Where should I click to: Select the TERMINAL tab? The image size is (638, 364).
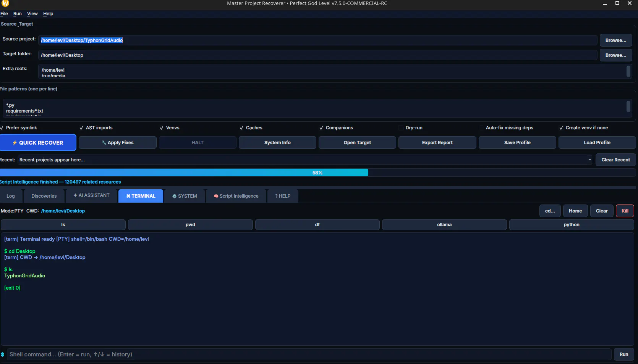(141, 196)
